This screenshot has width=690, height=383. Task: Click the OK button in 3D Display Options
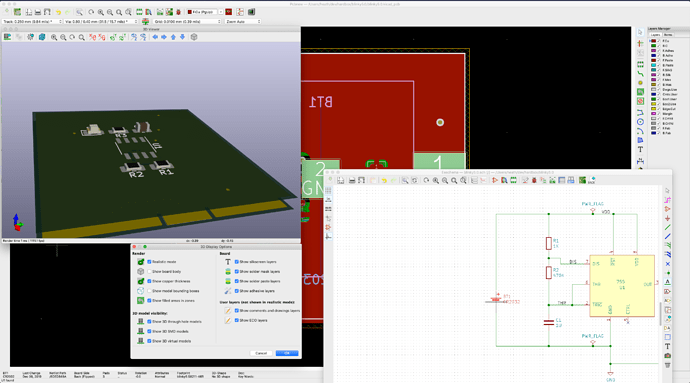[x=287, y=353]
